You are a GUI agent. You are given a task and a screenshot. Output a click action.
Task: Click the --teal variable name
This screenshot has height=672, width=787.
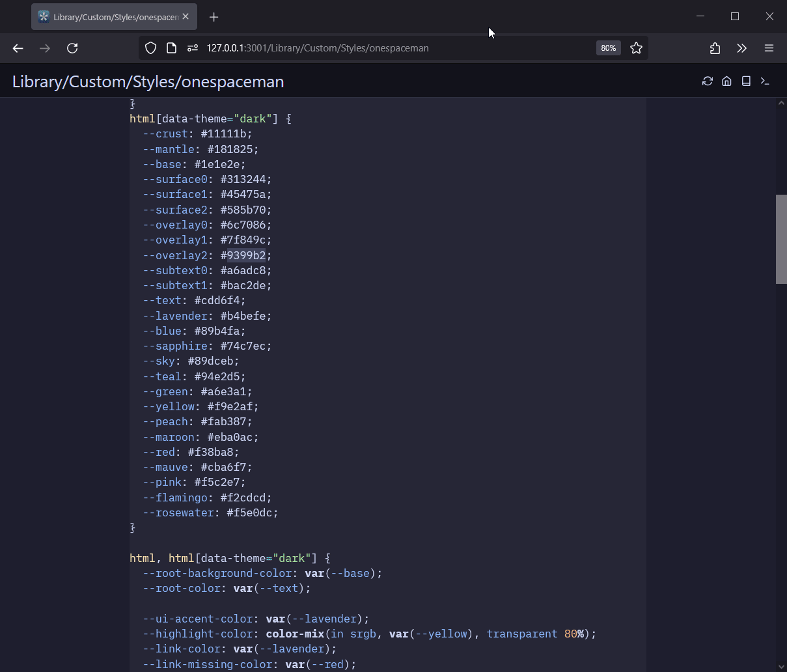coord(162,376)
